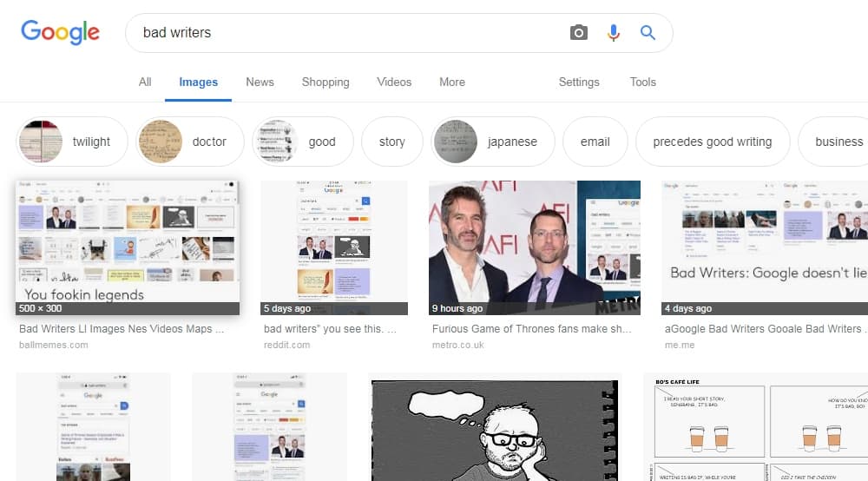Viewport: 868px width, 481px height.
Task: Open Settings menu
Action: [x=579, y=82]
